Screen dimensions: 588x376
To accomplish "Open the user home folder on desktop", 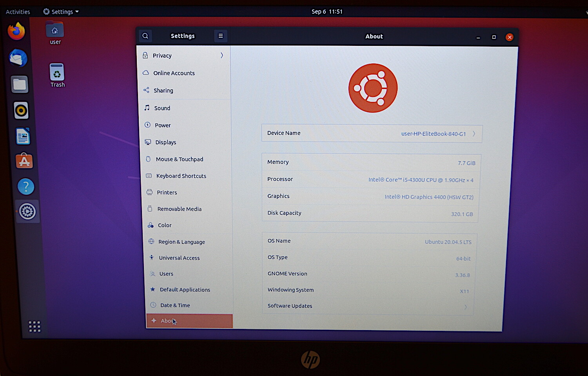I will click(55, 33).
